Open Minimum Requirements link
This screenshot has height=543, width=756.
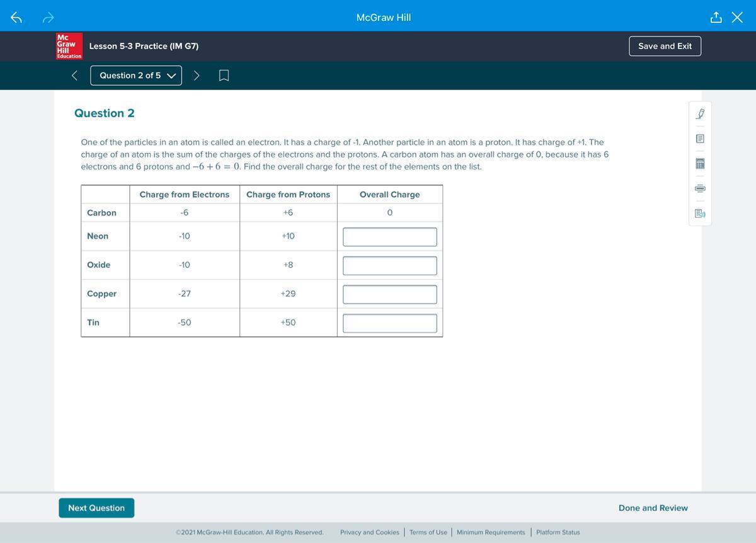coord(491,532)
